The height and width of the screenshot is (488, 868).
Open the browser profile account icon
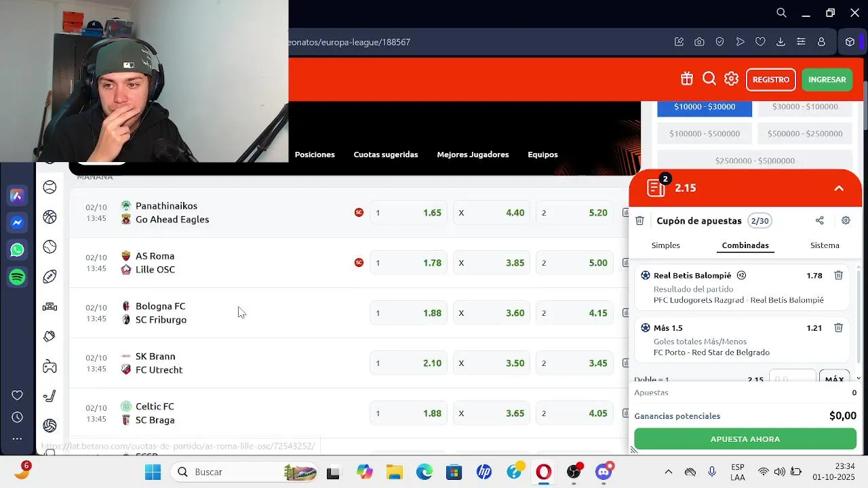pos(821,42)
